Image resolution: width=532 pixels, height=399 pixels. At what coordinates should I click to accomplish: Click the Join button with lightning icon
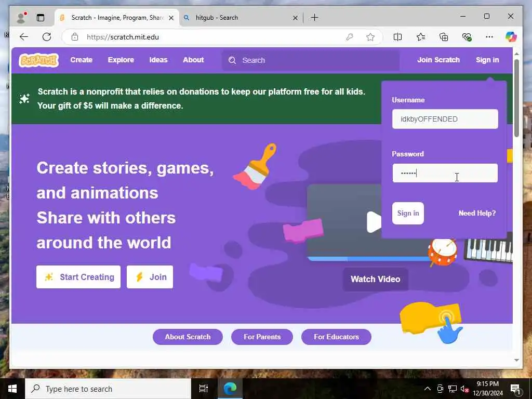tap(150, 277)
